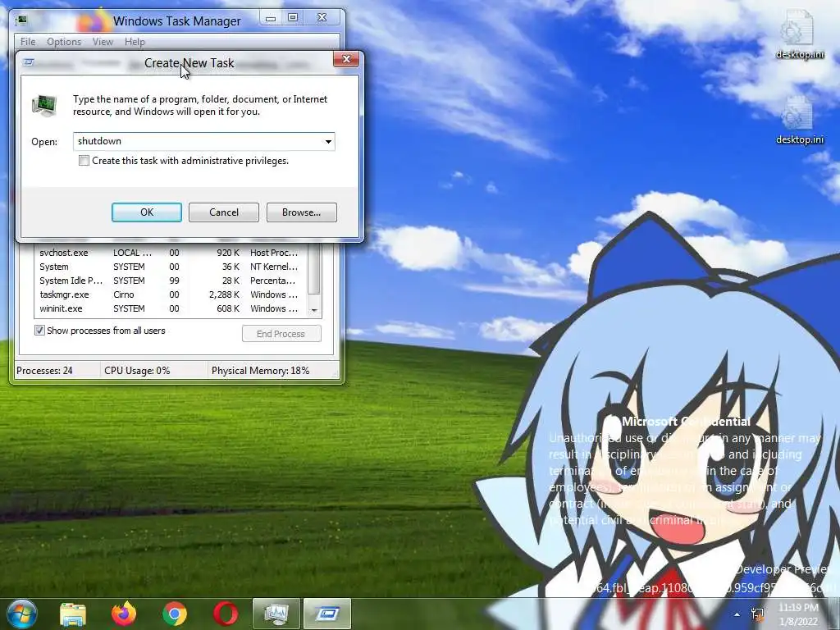Click the 'NT Kernel...' description cell
This screenshot has width=840, height=630.
click(274, 267)
